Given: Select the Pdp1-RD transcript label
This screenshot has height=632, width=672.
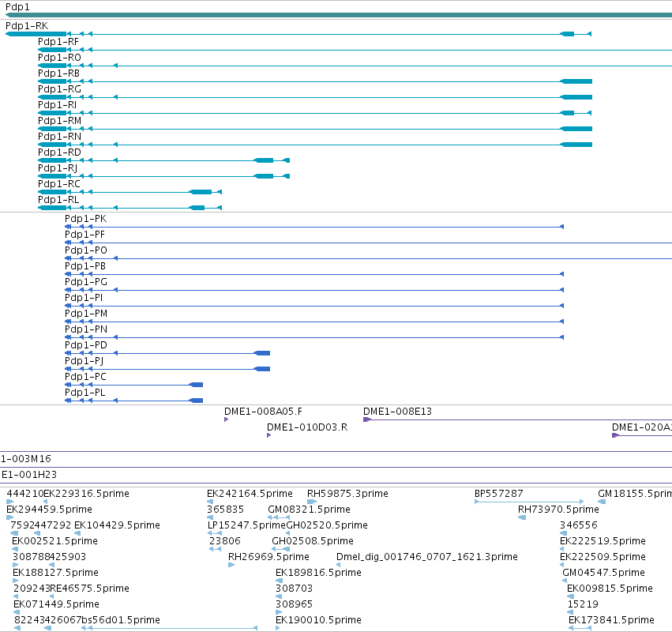Looking at the screenshot, I should [59, 152].
